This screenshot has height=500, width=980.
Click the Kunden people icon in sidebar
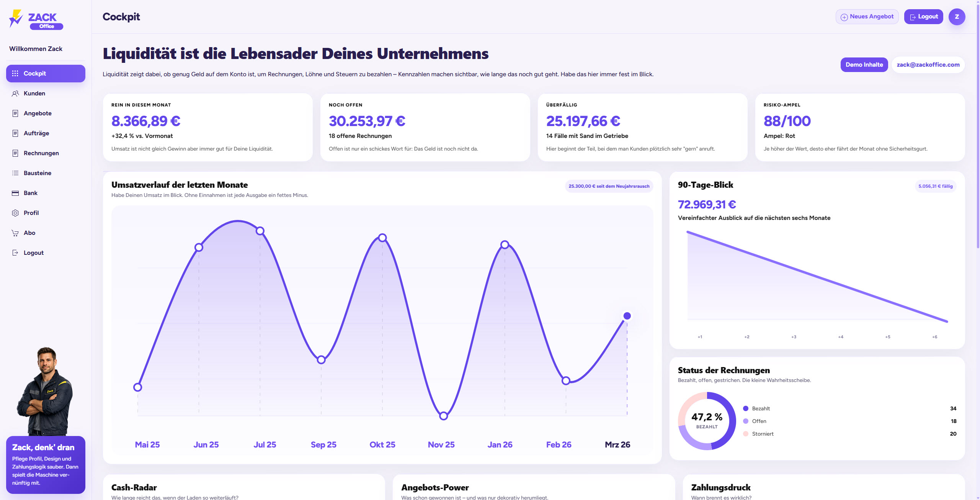point(15,93)
